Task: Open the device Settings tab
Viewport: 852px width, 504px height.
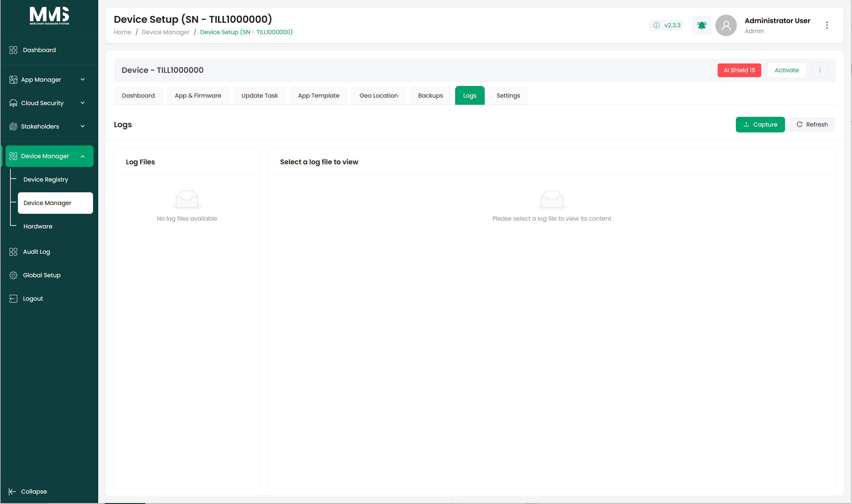Action: tap(508, 95)
